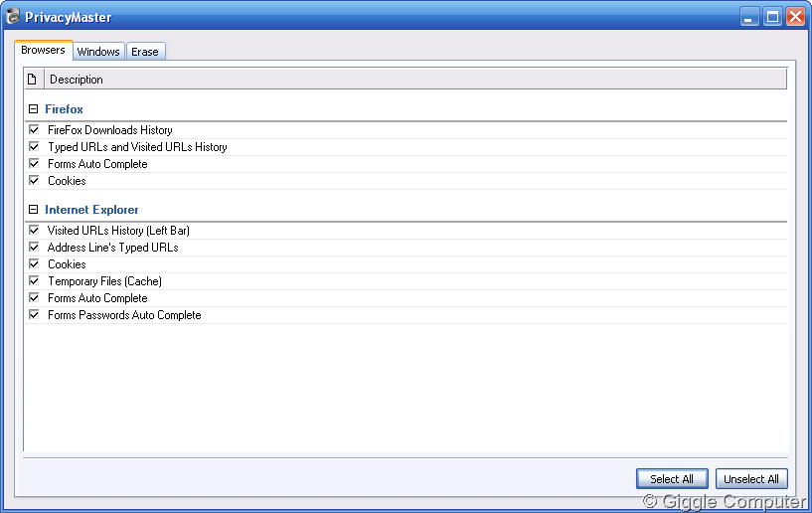This screenshot has height=513, width=812.
Task: Click the FireFox Downloads History label
Action: [x=109, y=130]
